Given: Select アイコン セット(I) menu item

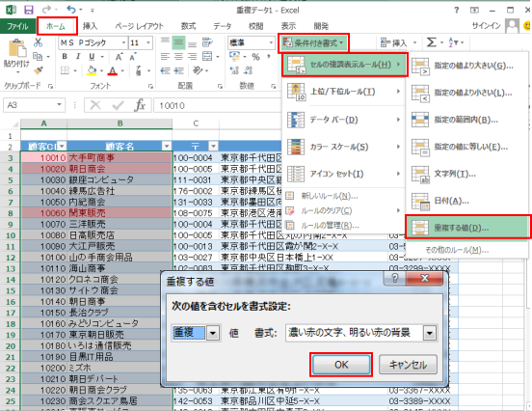Looking at the screenshot, I should (344, 174).
